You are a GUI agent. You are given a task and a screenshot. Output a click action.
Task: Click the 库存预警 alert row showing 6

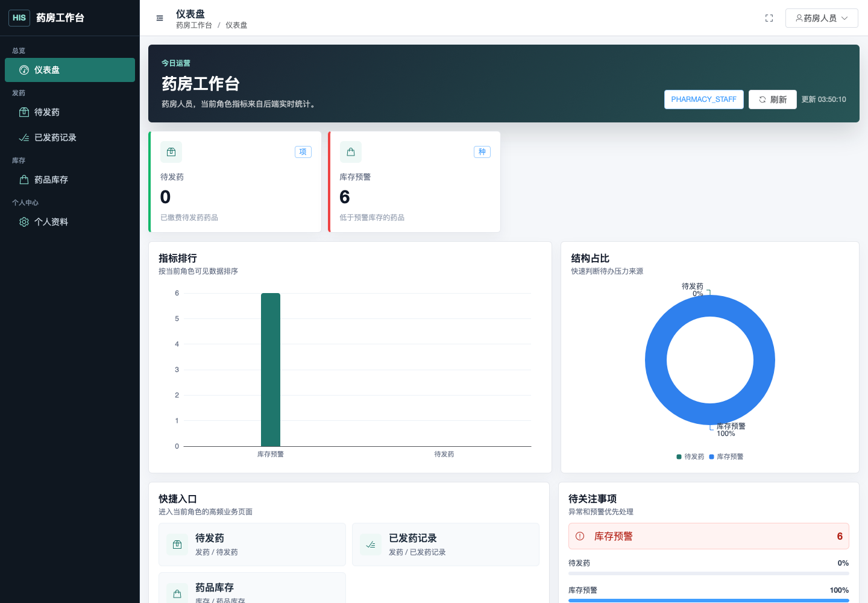point(709,536)
